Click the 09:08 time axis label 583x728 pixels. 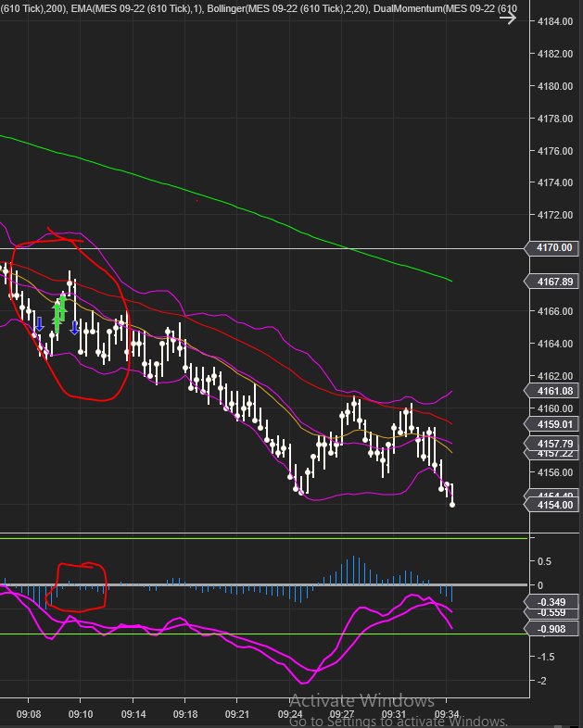(29, 714)
